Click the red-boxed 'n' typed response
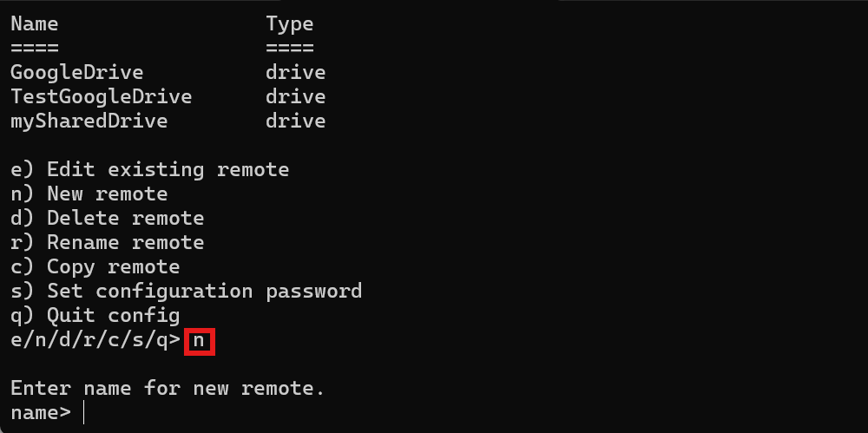Image resolution: width=868 pixels, height=433 pixels. coord(200,340)
